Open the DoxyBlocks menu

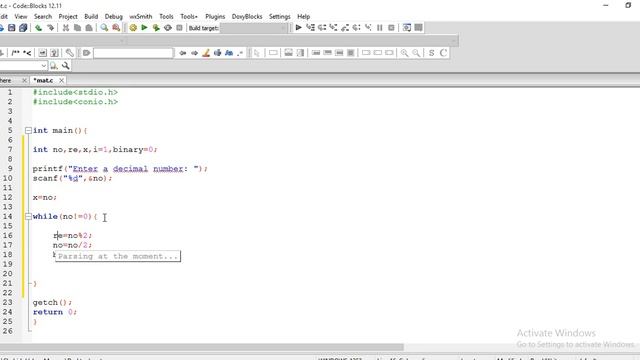pos(247,16)
